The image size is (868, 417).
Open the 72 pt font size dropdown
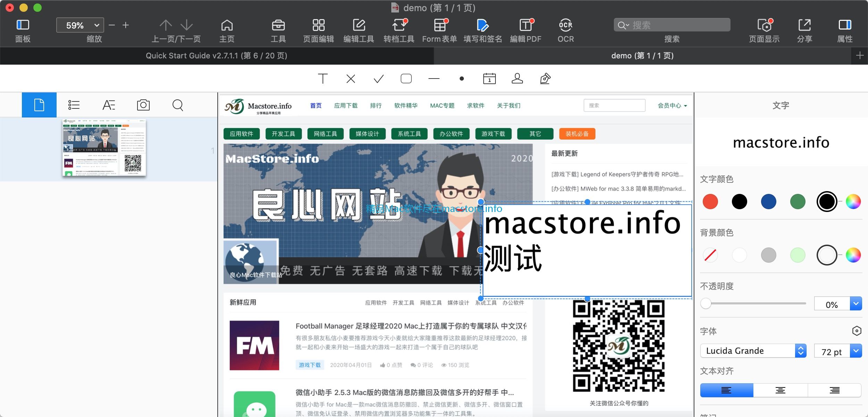(x=856, y=351)
